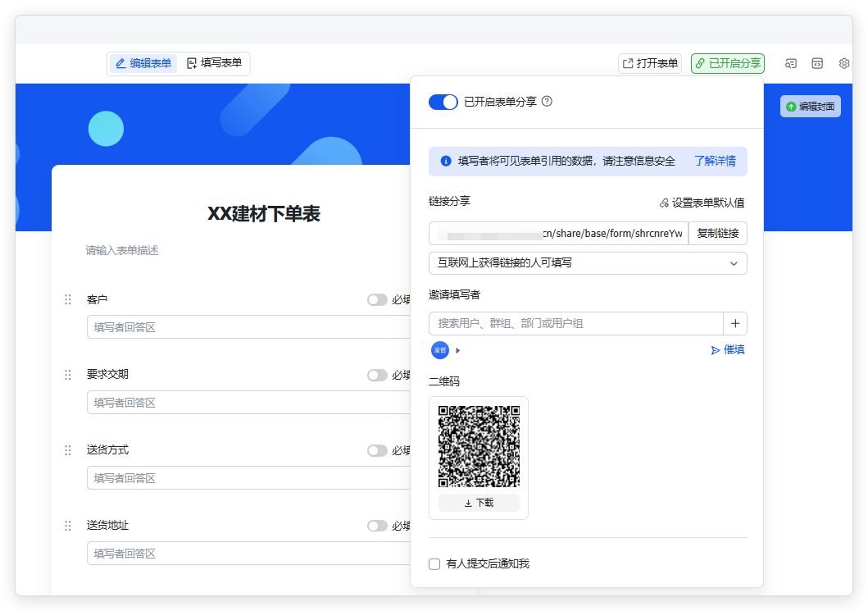
Task: Click the 打开表单 button
Action: [x=650, y=63]
